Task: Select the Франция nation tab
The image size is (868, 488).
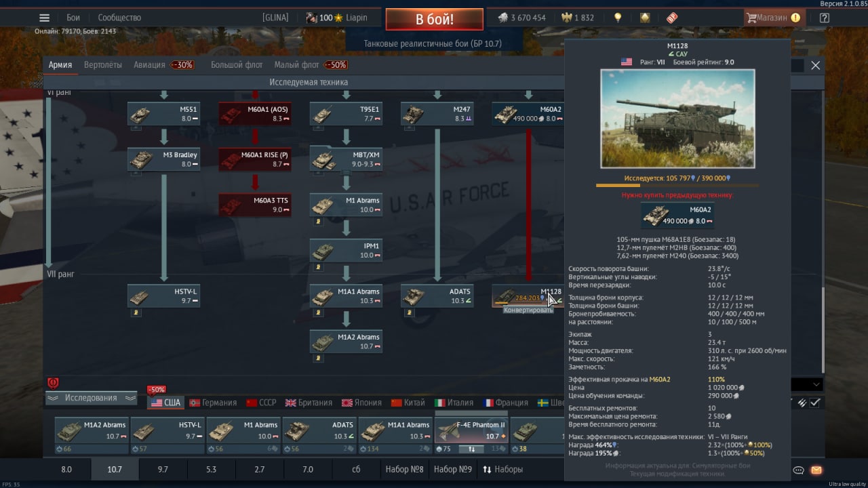Action: [x=506, y=403]
